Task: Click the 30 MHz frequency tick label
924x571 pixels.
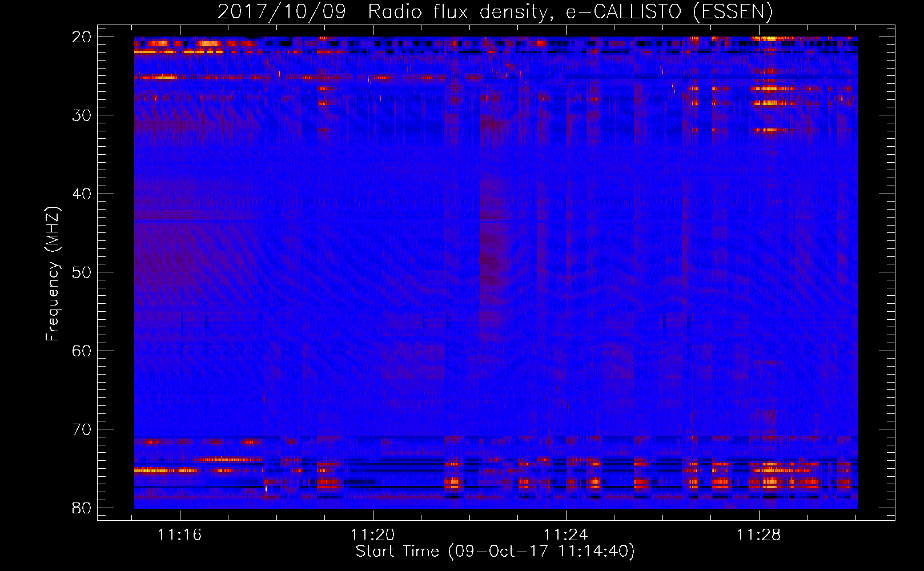Action: (x=82, y=115)
